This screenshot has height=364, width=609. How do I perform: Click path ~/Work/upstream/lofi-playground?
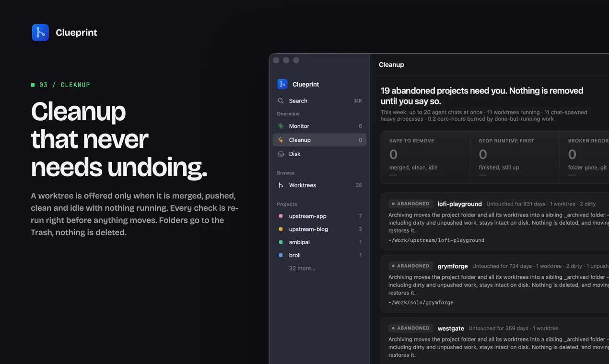[x=436, y=240]
